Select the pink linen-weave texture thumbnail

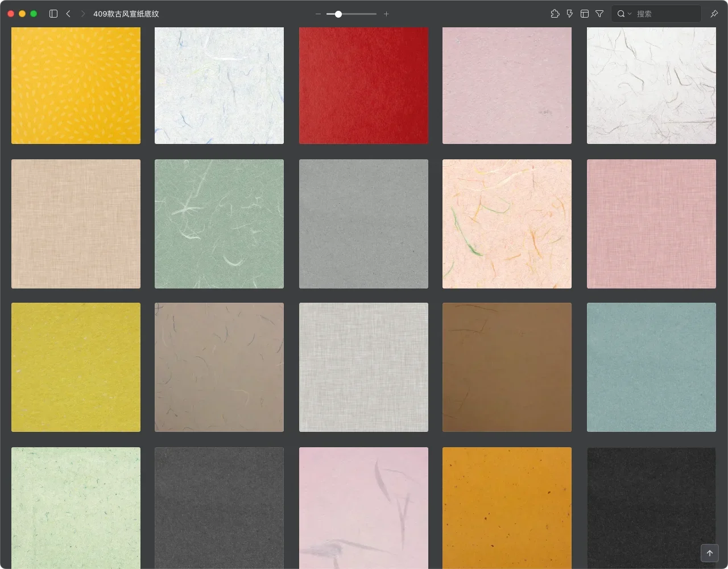click(651, 224)
